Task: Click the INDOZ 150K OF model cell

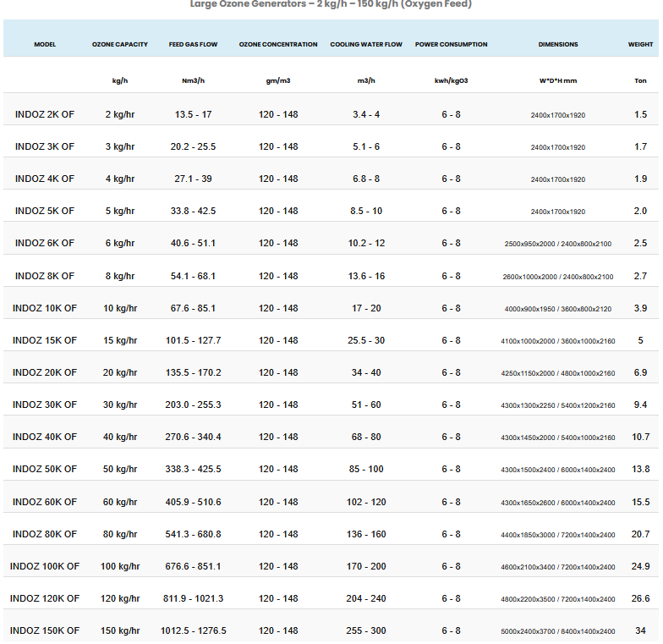Action: click(45, 630)
